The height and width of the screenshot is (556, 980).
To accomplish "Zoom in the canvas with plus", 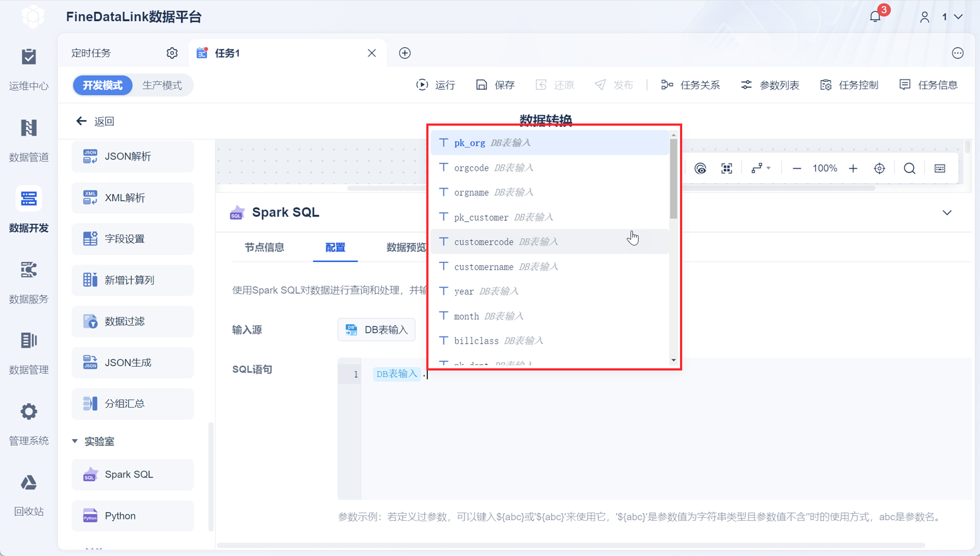I will point(853,169).
